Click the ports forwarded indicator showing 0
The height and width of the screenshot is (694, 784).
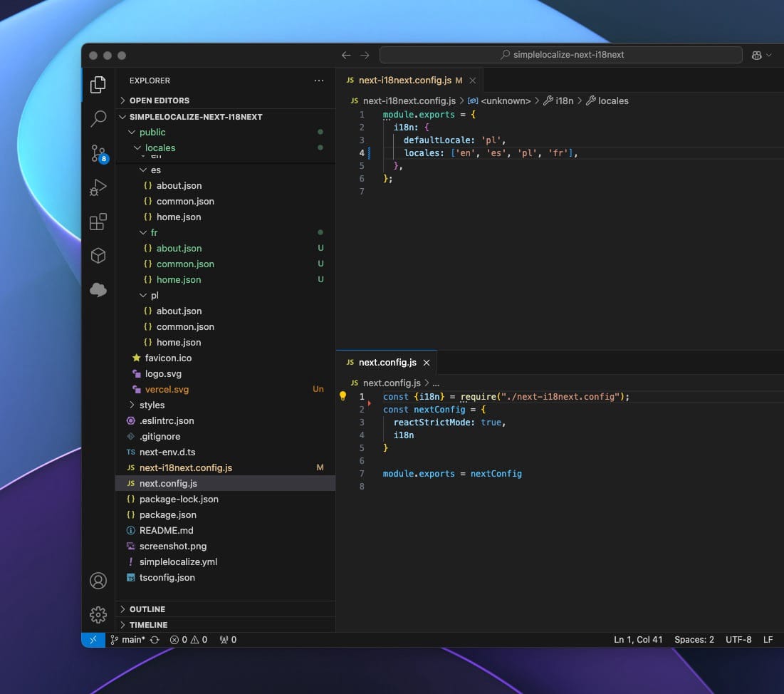(x=228, y=639)
